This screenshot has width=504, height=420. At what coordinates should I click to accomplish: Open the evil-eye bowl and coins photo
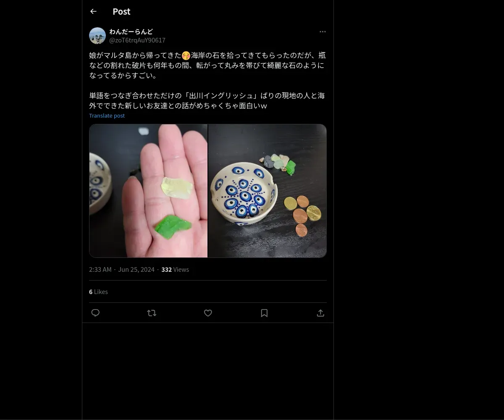tap(268, 191)
